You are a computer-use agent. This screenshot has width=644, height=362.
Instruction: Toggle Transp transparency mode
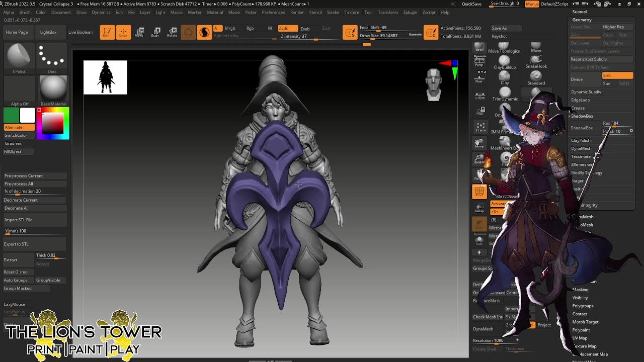point(479,207)
